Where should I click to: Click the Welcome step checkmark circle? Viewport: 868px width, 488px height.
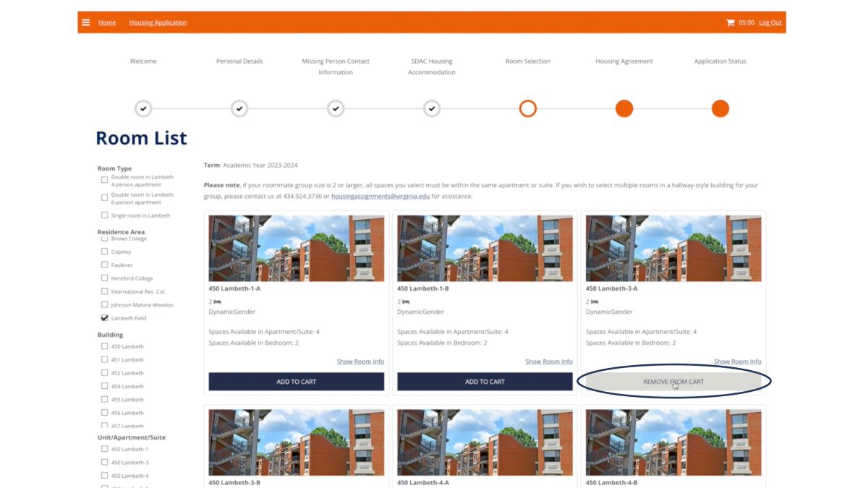[143, 108]
